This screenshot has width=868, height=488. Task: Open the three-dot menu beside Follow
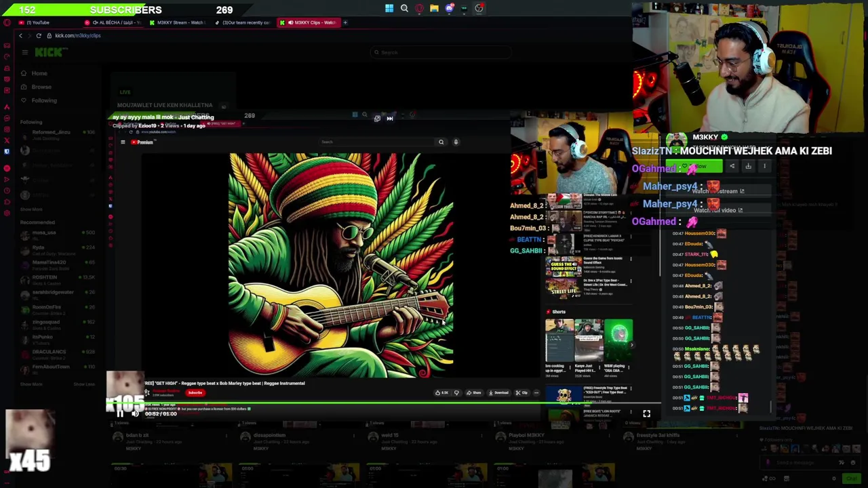point(764,166)
